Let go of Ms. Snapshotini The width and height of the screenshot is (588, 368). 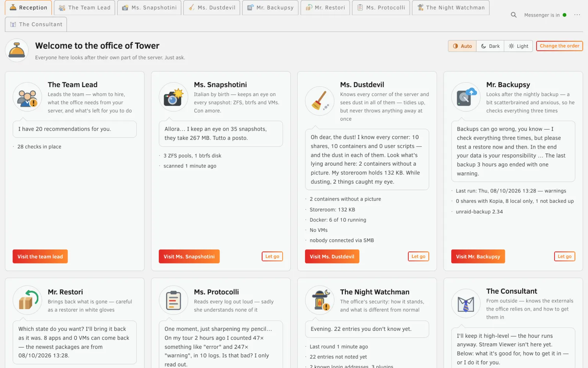(272, 256)
